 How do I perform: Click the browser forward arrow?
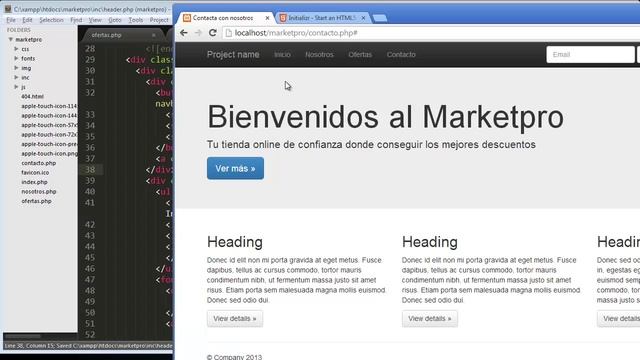tap(198, 33)
